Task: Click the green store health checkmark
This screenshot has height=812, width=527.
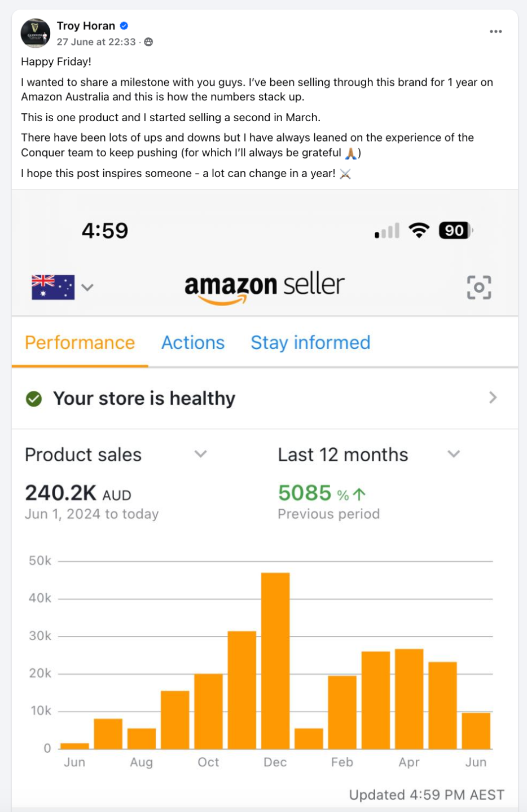Action: (34, 399)
